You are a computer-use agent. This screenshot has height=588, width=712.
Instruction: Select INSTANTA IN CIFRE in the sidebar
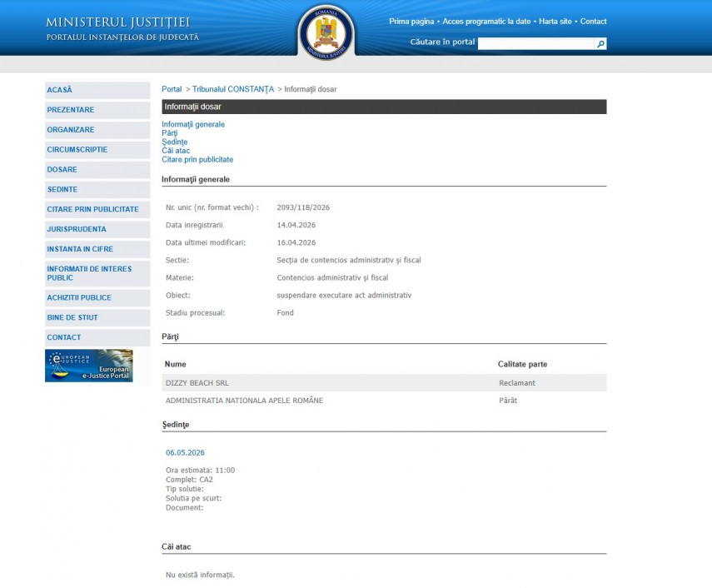pos(80,249)
